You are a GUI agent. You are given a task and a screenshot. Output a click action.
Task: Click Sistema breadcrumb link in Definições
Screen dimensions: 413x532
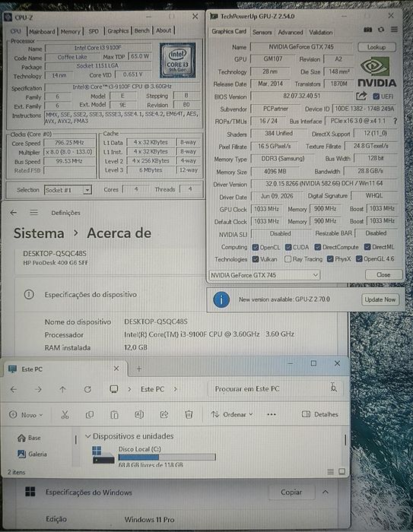click(39, 233)
